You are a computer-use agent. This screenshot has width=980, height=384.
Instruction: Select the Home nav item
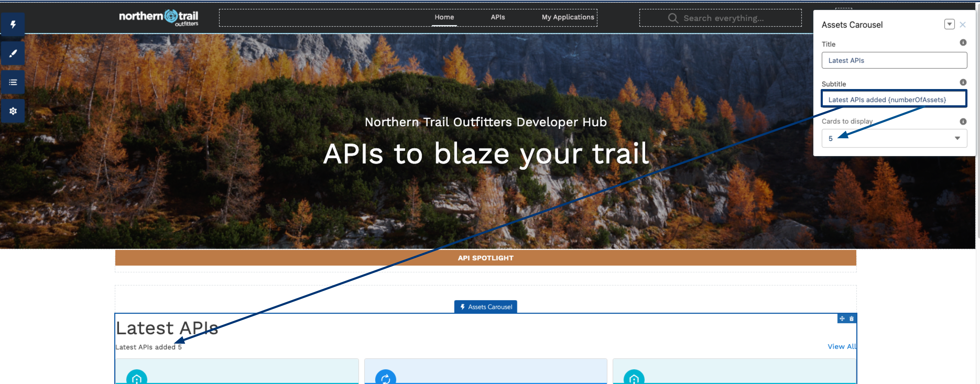point(444,17)
